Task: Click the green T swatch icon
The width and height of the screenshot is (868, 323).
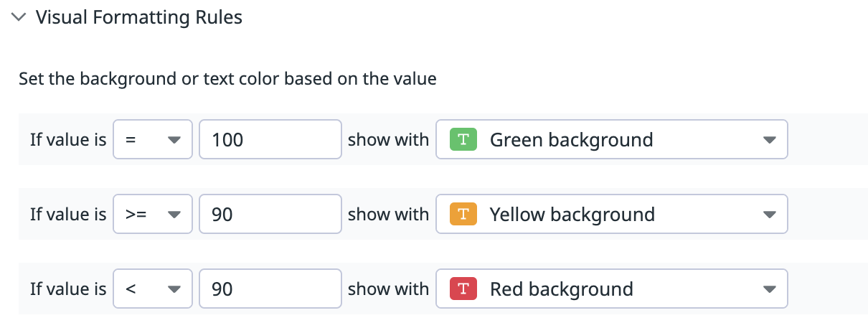Action: click(463, 139)
